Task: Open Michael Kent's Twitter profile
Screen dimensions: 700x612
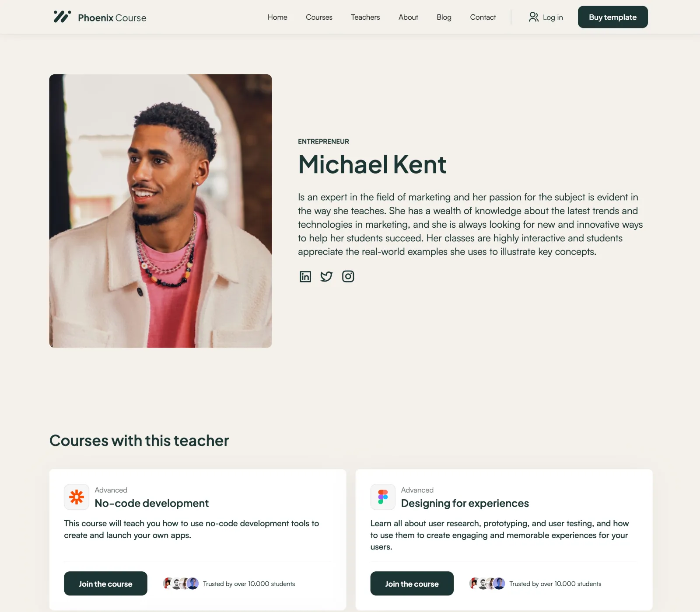Action: (326, 276)
